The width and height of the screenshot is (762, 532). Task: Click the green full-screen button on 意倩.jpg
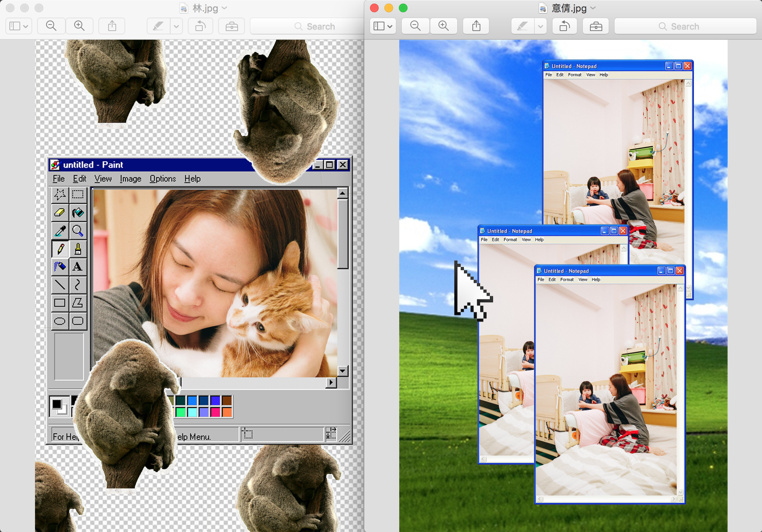tap(403, 8)
